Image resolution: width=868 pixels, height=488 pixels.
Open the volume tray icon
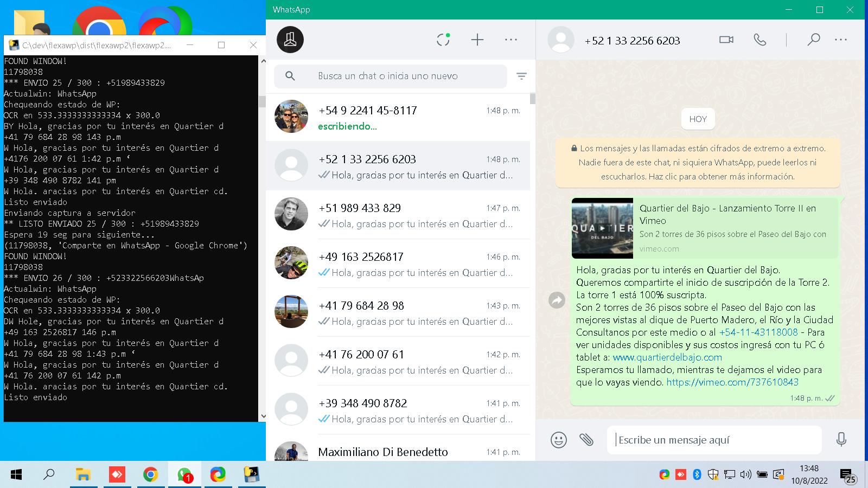coord(746,475)
